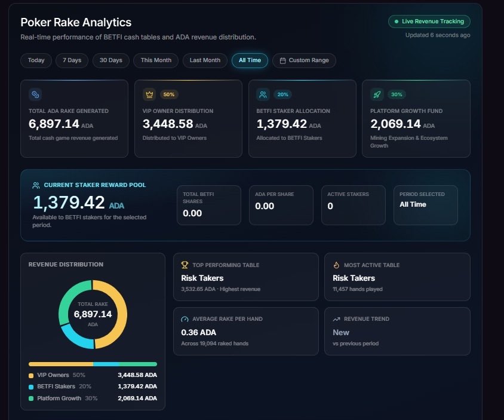Click green Platform Growth legend swatch
The width and height of the screenshot is (504, 420).
31,398
